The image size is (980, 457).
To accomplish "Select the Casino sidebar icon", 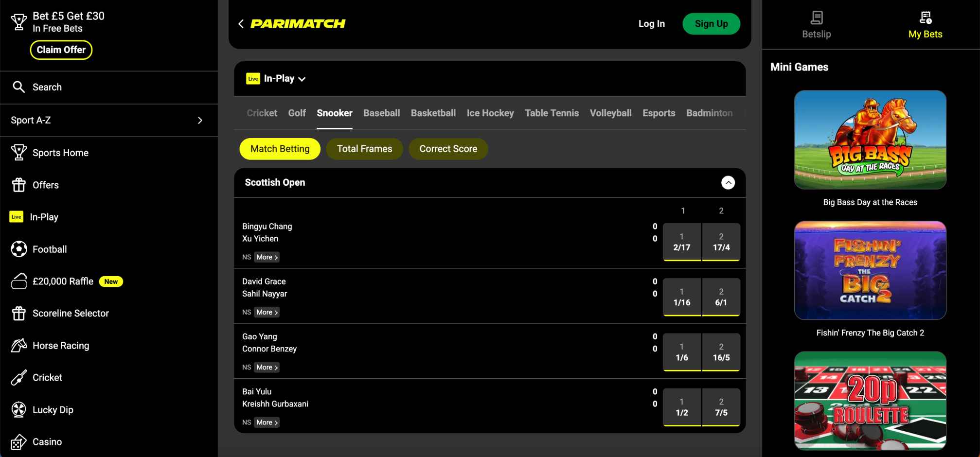I will (19, 441).
